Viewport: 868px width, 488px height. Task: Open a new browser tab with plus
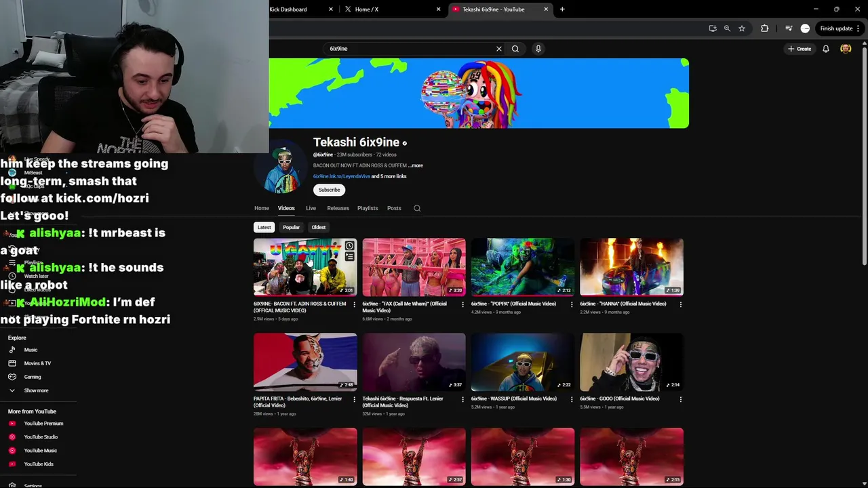click(562, 9)
